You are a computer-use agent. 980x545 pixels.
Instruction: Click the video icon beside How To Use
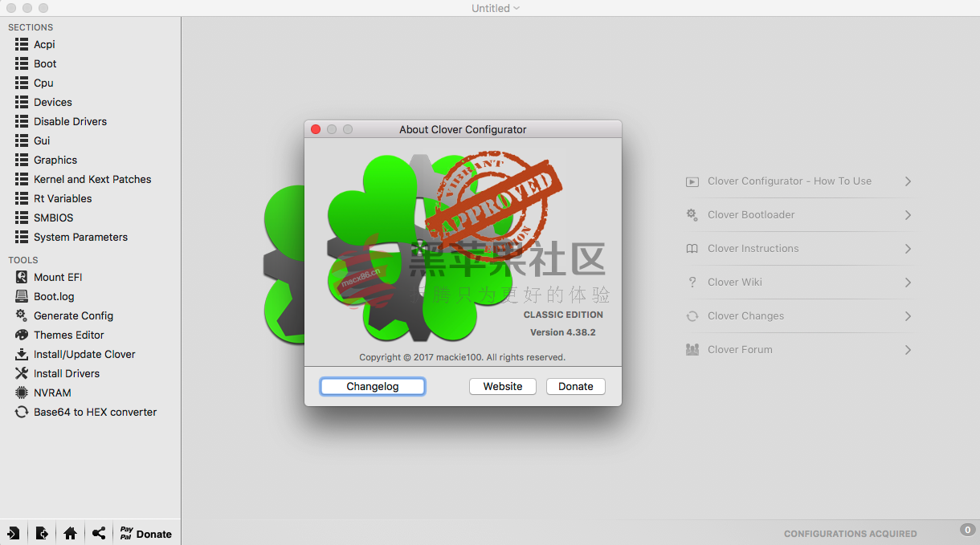coord(692,181)
